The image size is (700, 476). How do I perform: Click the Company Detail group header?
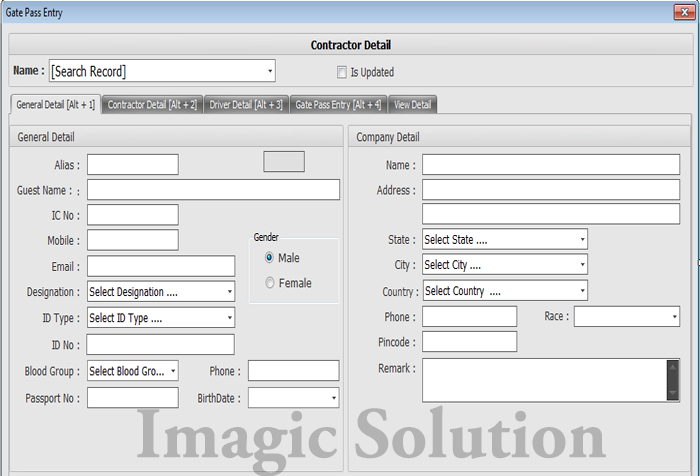point(388,137)
